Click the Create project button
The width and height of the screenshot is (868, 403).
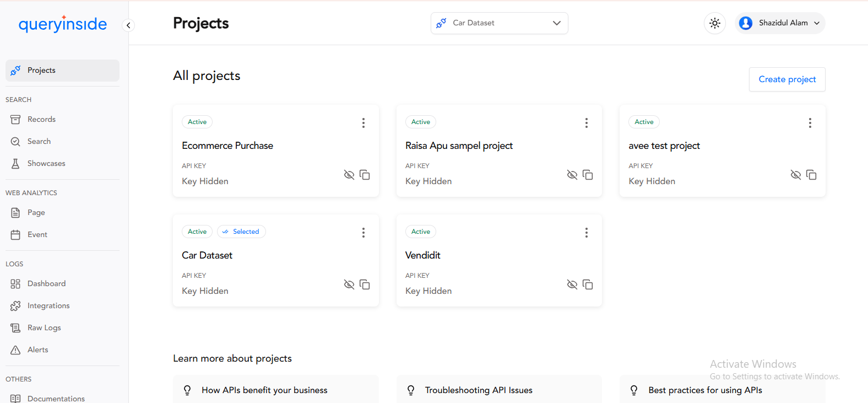786,79
